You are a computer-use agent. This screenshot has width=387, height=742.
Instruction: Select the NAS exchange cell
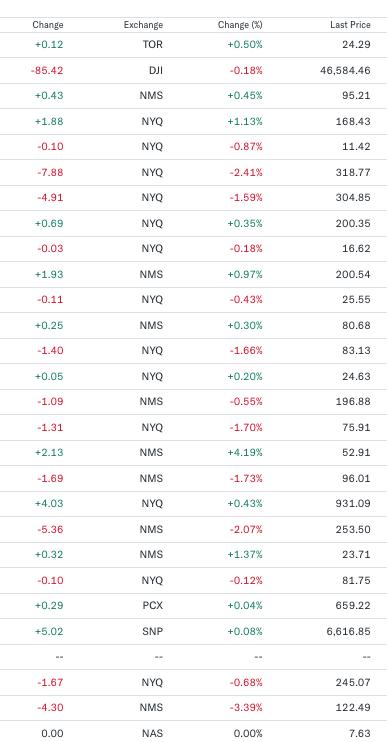point(152,733)
